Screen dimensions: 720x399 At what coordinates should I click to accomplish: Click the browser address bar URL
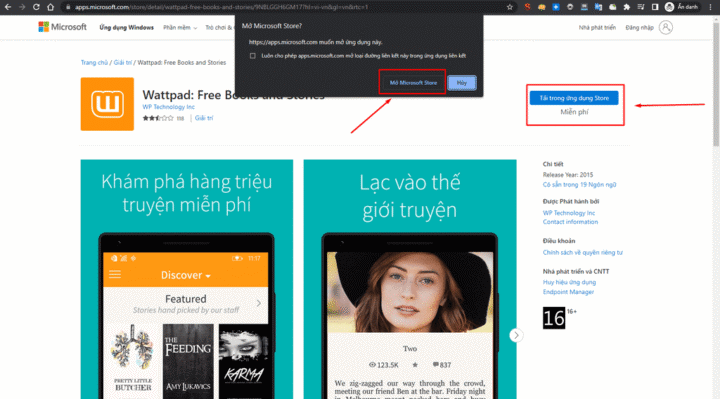pos(222,7)
